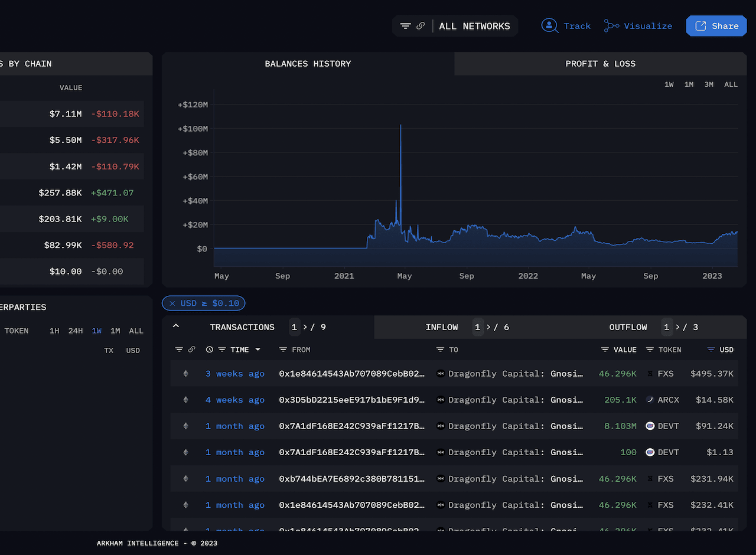Image resolution: width=756 pixels, height=555 pixels.
Task: Click the Share button
Action: (716, 26)
